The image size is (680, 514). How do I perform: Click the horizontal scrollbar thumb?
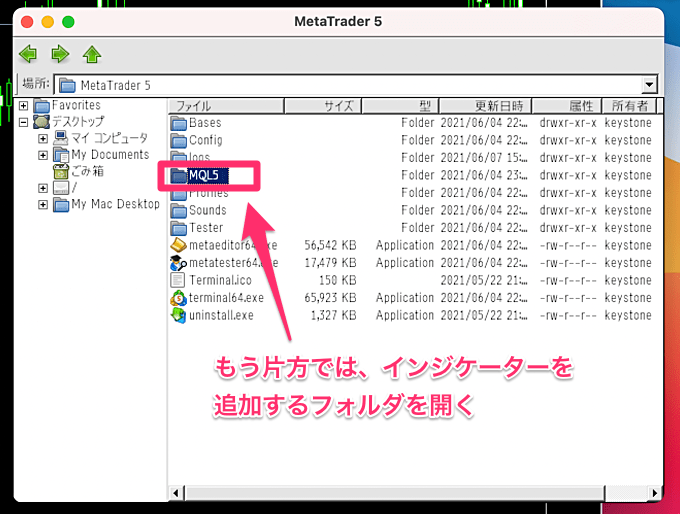click(395, 493)
